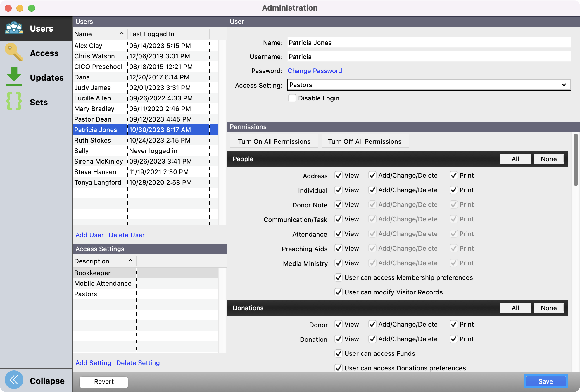The width and height of the screenshot is (580, 392).
Task: Uncheck Address Print permission
Action: (x=453, y=175)
